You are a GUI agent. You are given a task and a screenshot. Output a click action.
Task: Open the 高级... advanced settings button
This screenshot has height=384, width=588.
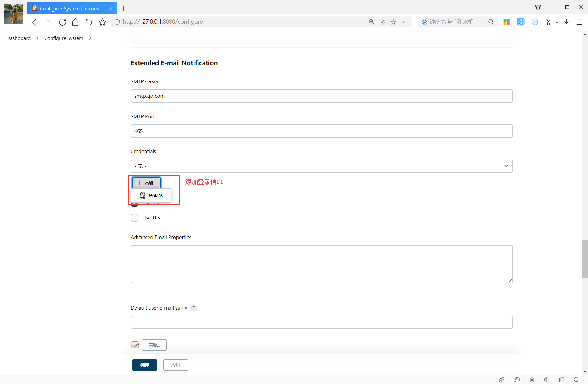(154, 345)
